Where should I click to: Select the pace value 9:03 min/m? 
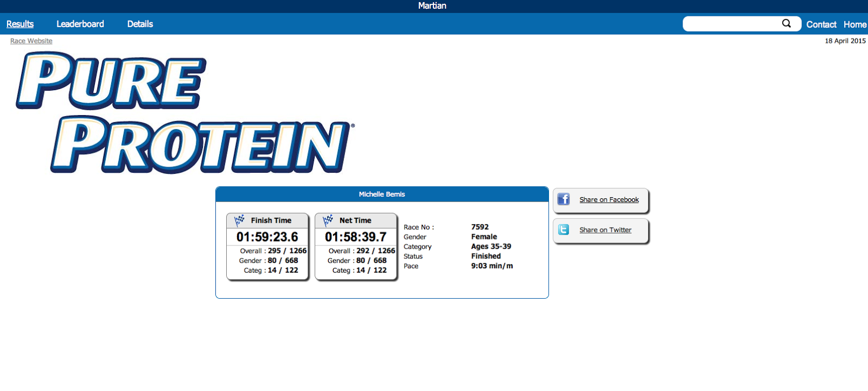click(x=492, y=266)
